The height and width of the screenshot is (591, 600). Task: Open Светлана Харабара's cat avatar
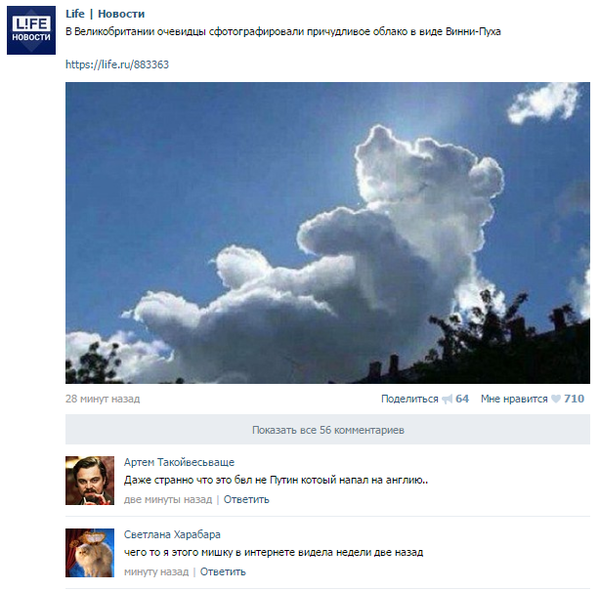[90, 553]
